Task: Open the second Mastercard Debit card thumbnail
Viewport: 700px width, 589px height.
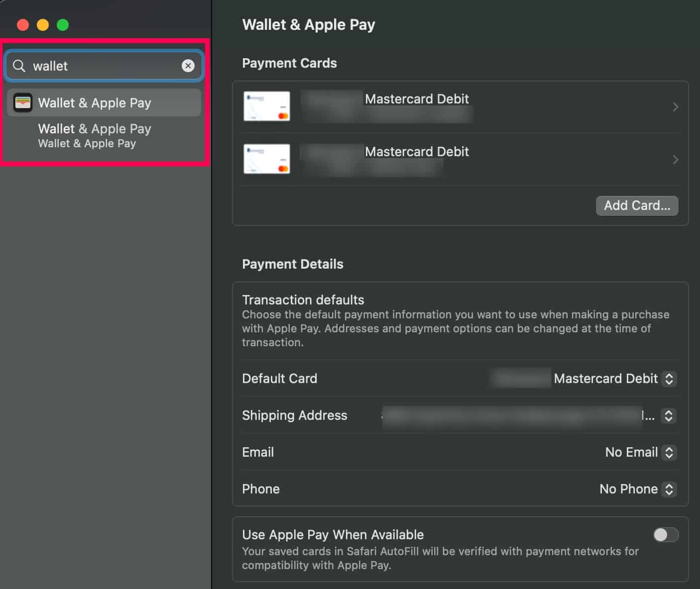Action: [x=267, y=159]
